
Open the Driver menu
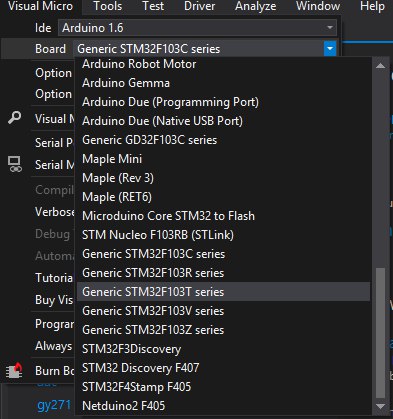pos(199,6)
